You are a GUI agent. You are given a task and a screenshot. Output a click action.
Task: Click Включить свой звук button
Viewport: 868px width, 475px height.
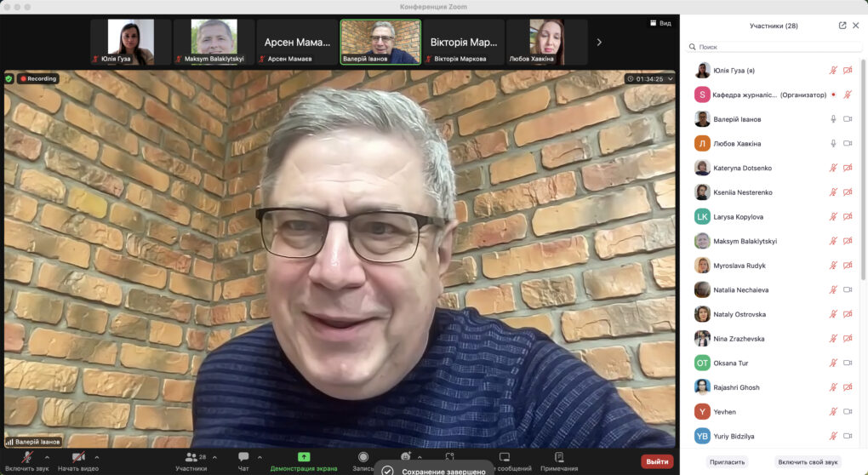coord(808,461)
